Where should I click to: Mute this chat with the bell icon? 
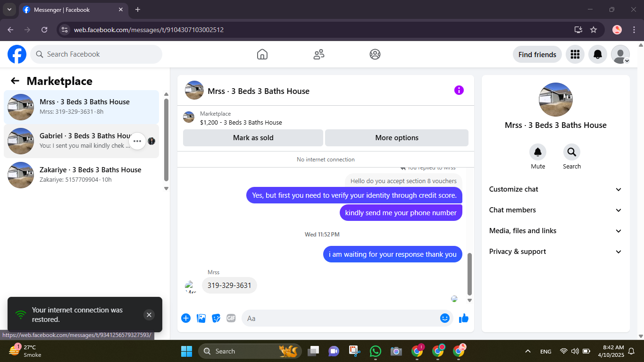coord(538,152)
